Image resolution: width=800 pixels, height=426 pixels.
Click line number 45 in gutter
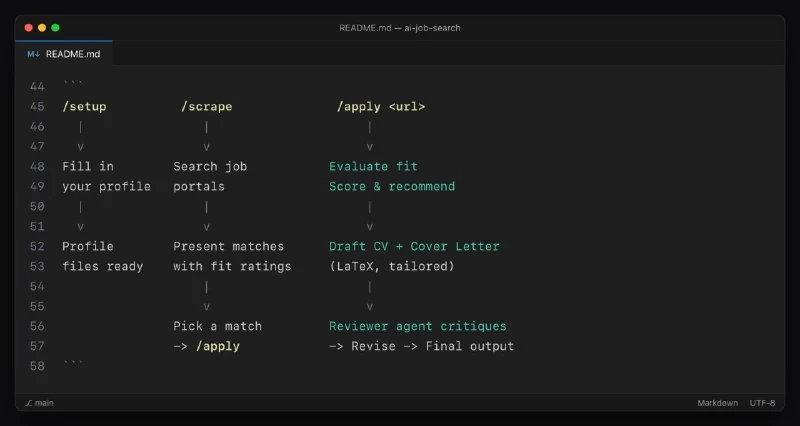coord(37,107)
